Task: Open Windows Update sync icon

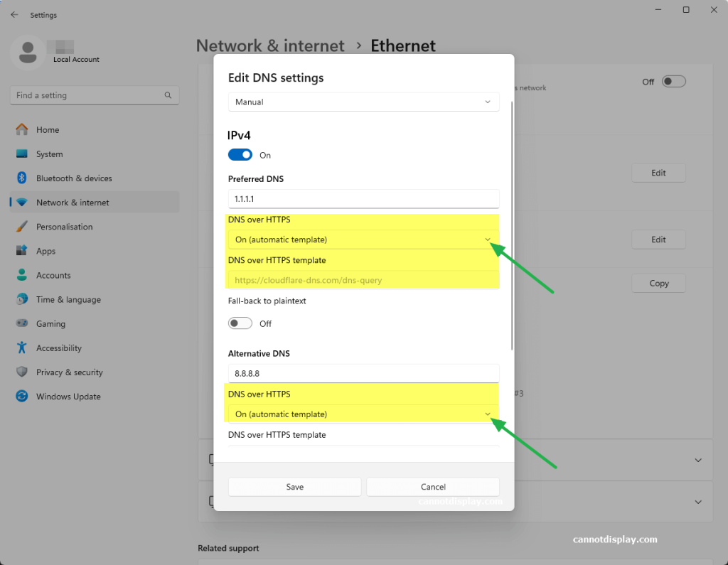Action: point(22,397)
